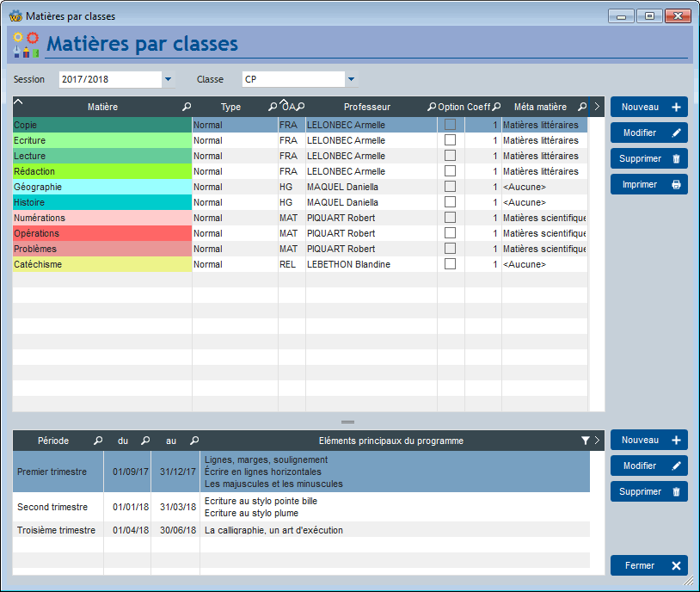Select the red Opérations colored subject cell
Image resolution: width=700 pixels, height=592 pixels.
[102, 233]
